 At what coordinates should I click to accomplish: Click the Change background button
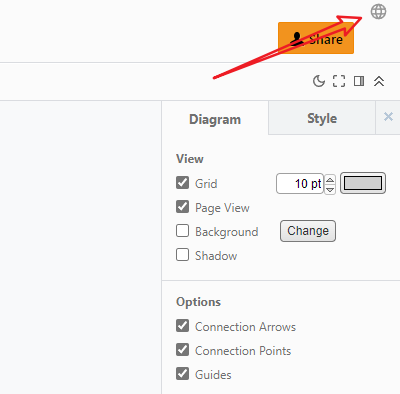tap(308, 231)
